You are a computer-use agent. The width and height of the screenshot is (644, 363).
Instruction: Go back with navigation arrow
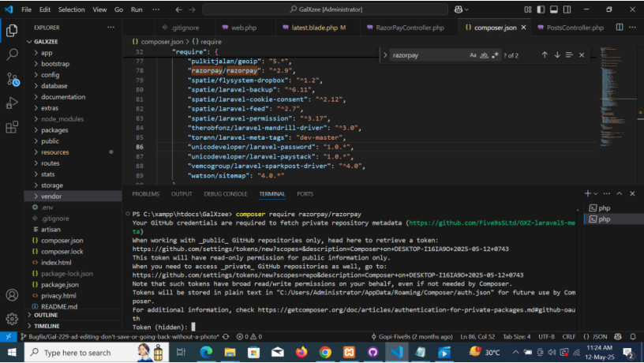coord(178,9)
